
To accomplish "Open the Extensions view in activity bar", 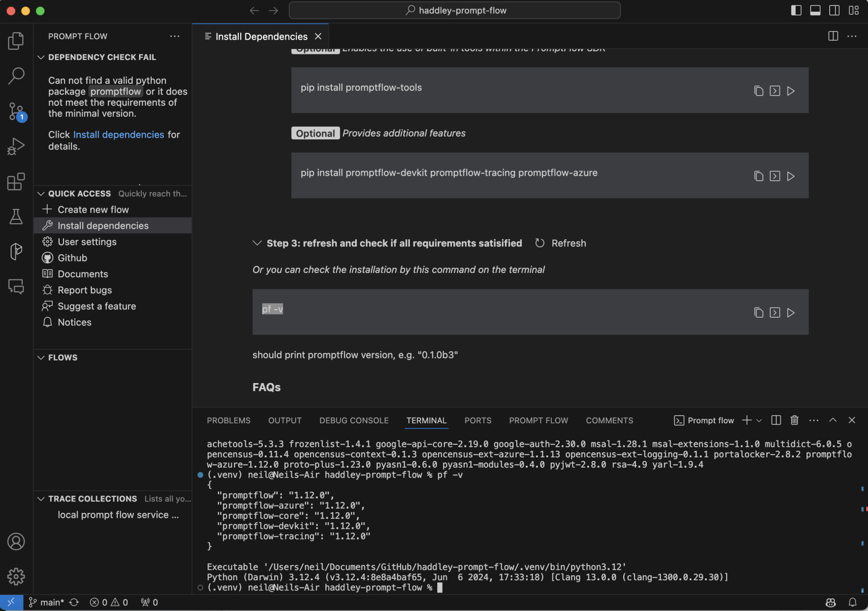I will 16,182.
